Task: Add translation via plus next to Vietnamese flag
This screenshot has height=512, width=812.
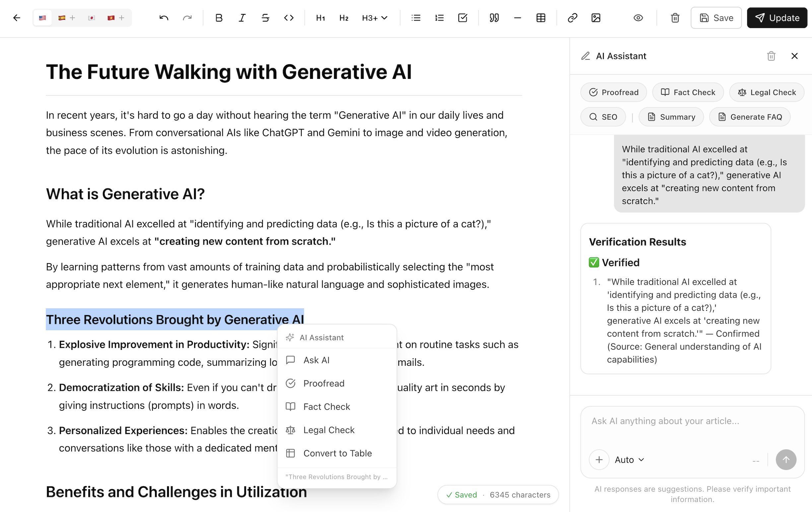Action: pyautogui.click(x=122, y=18)
